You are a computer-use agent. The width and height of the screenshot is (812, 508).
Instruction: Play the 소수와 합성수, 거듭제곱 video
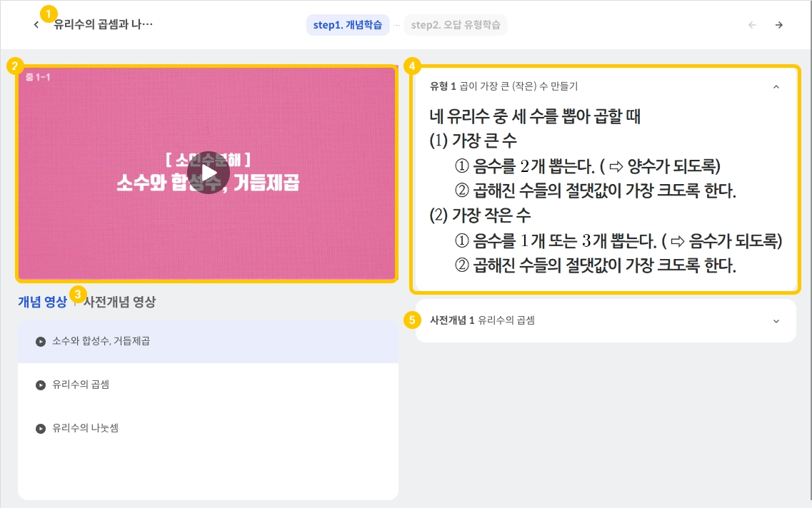coord(208,173)
